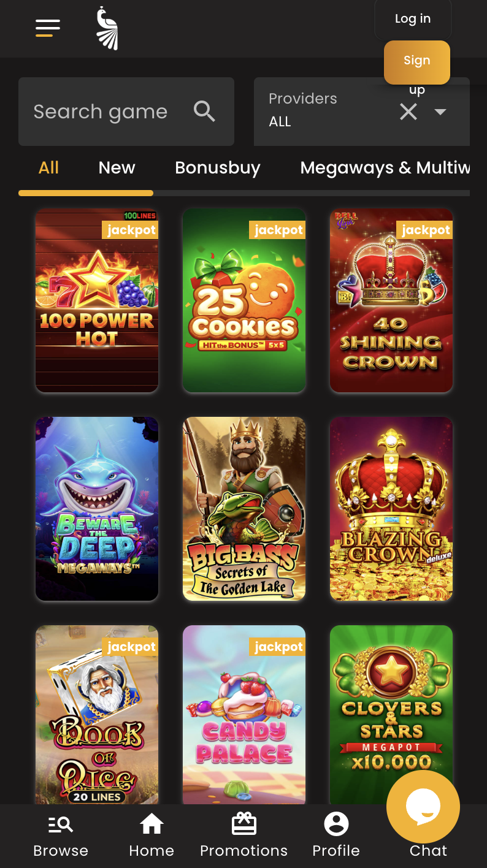Switch to the New tab
487x868 pixels.
point(117,167)
